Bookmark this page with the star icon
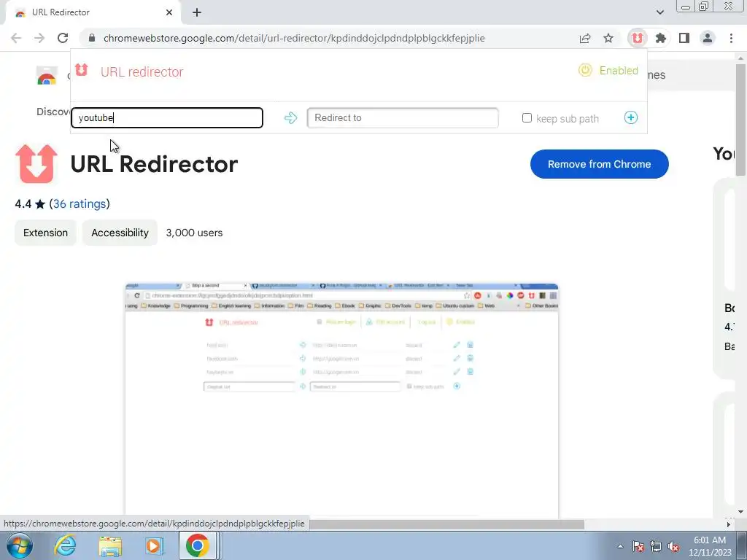Image resolution: width=747 pixels, height=560 pixels. (608, 38)
